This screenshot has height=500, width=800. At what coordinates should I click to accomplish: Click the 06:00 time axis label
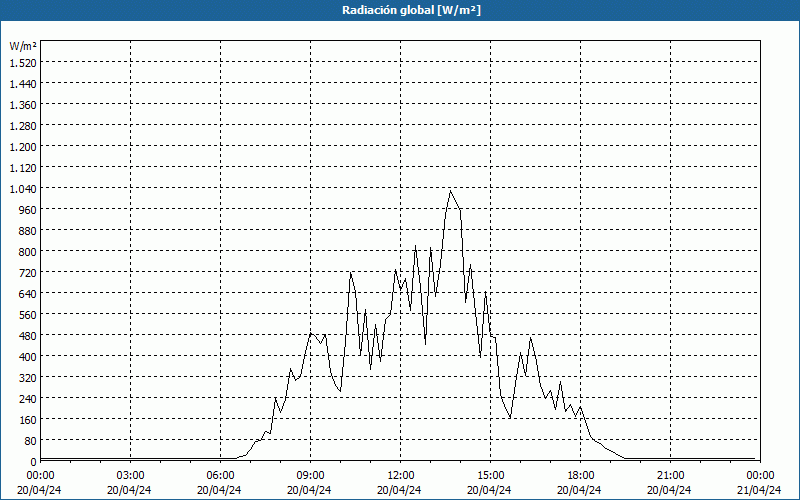click(x=220, y=476)
